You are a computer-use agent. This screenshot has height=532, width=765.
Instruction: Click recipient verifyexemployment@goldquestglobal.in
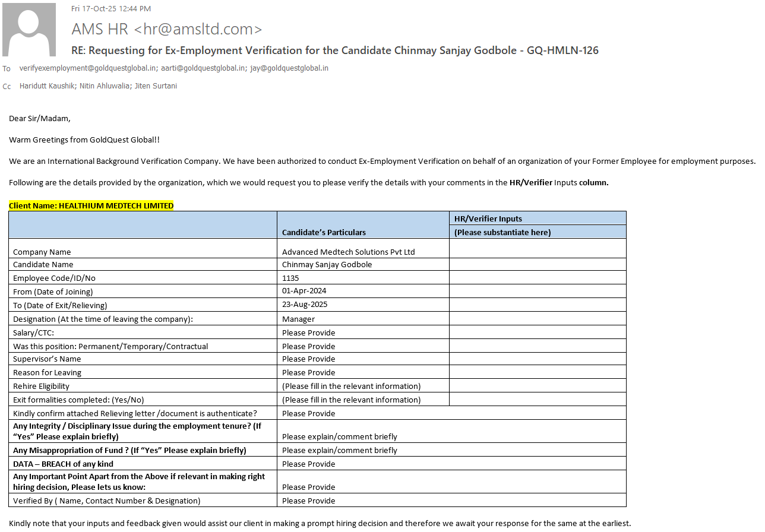point(88,68)
